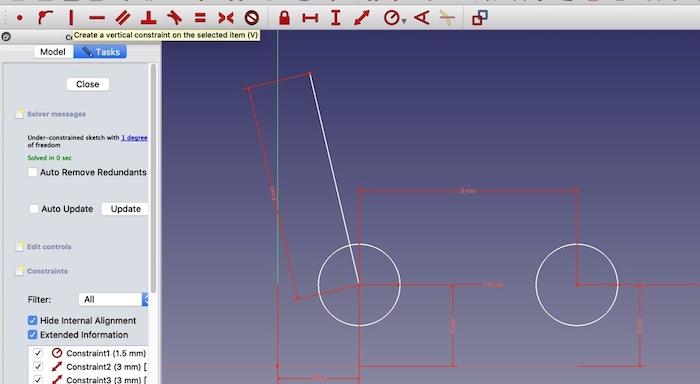Toggle the Constraint1 (1.5 mm) checkbox
This screenshot has width=700, height=384.
coord(38,353)
